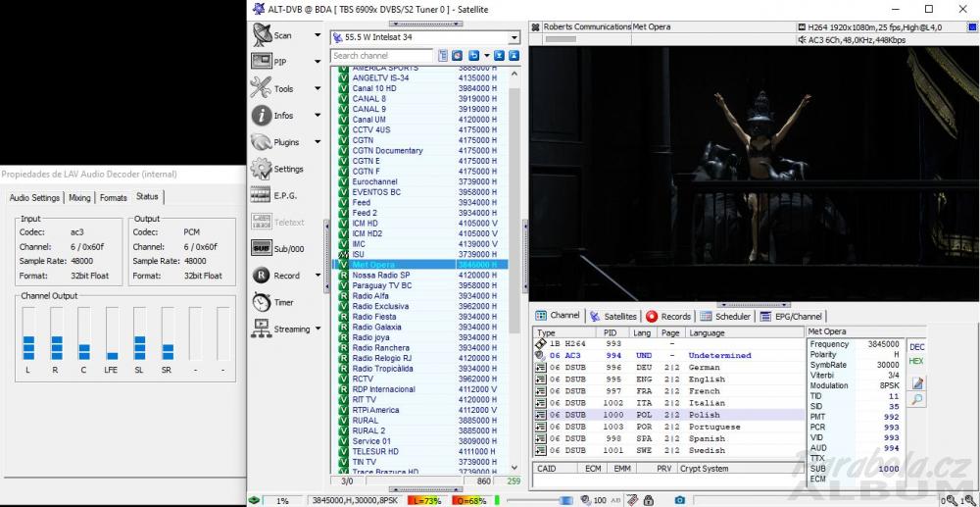Select the CGTN Documentary channel
The width and height of the screenshot is (980, 507).
pyautogui.click(x=419, y=151)
